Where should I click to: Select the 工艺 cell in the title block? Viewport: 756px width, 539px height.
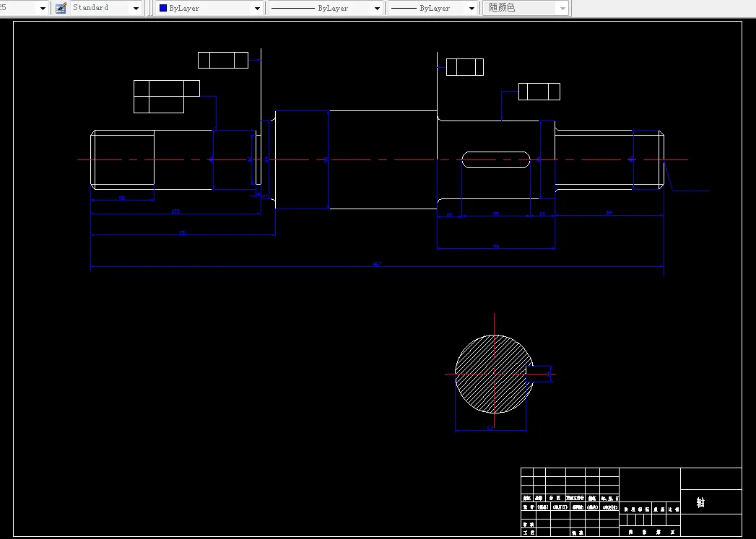529,533
